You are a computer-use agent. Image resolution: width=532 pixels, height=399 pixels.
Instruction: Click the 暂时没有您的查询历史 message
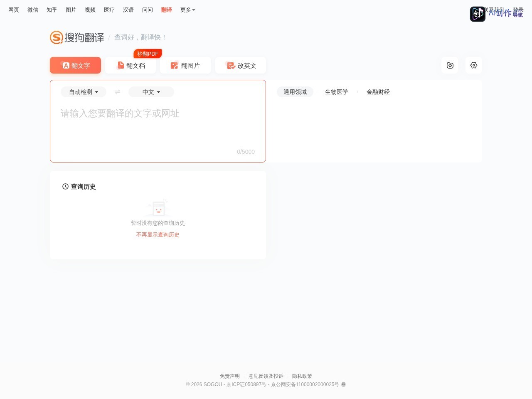tap(158, 223)
